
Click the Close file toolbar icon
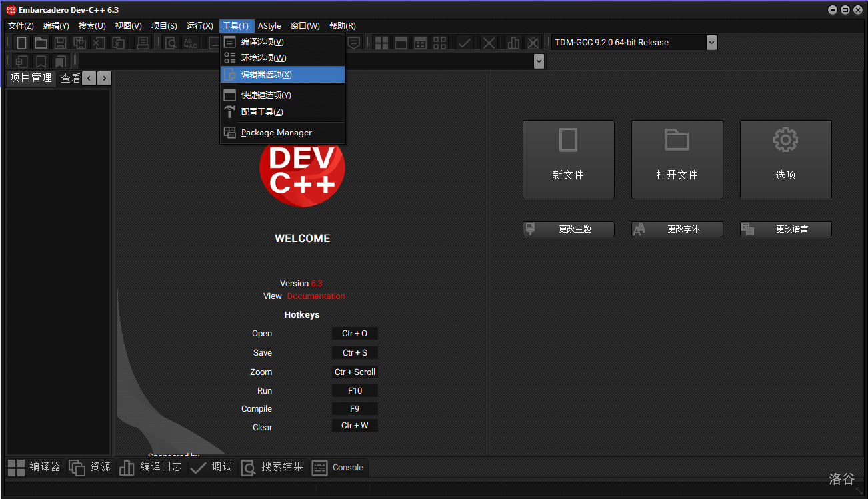pos(99,43)
